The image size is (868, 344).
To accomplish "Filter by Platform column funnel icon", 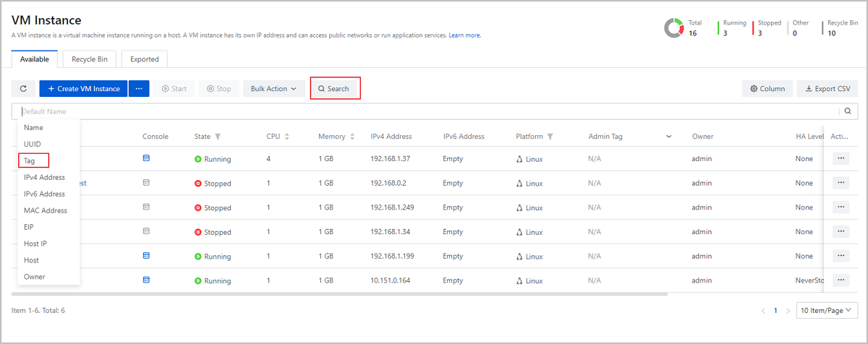I will point(550,137).
